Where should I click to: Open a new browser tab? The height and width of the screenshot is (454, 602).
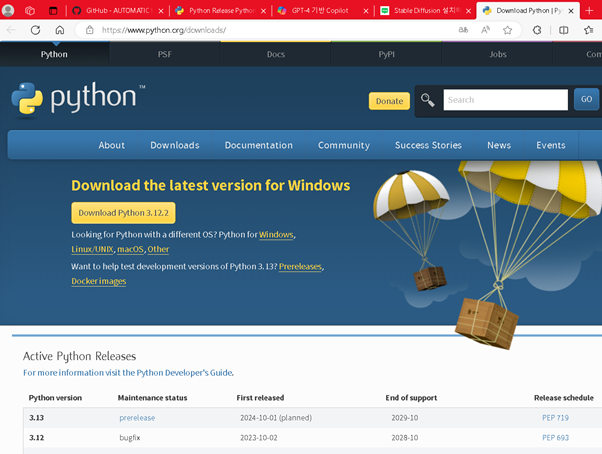point(589,11)
